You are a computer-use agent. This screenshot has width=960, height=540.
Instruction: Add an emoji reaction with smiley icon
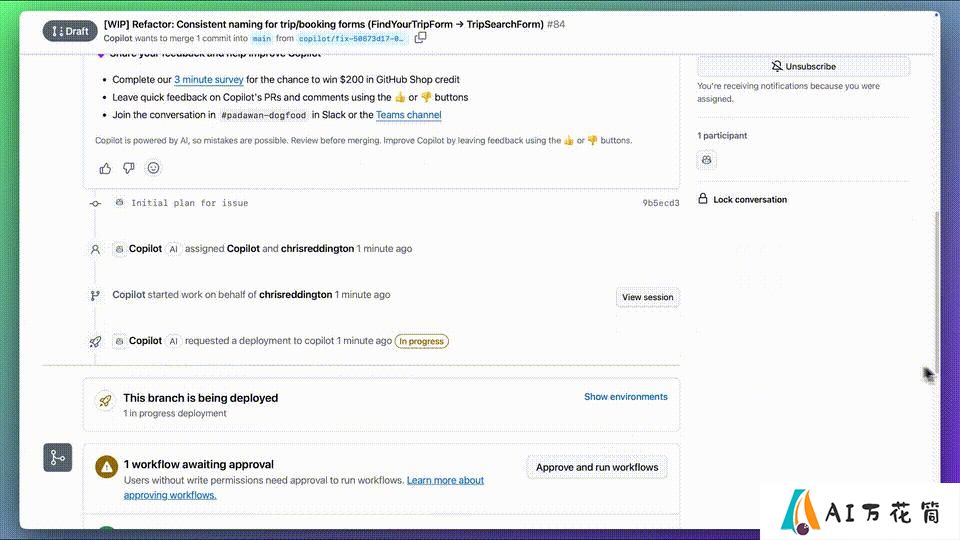[x=153, y=168]
